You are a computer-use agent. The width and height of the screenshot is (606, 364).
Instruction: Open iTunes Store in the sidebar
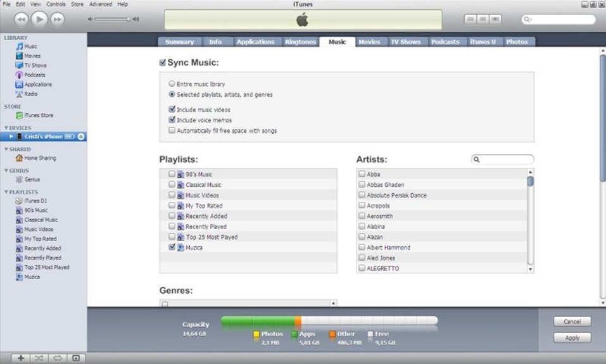38,115
